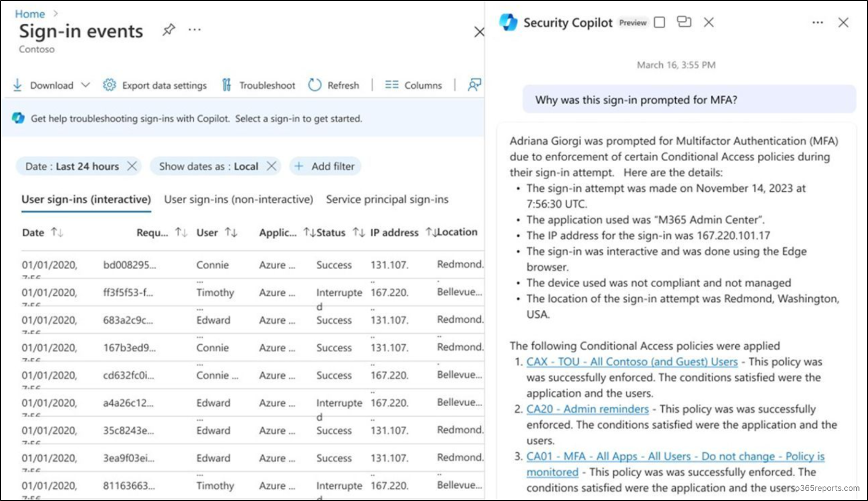Click request ID cd632fc0i in the table
The width and height of the screenshot is (868, 501).
tap(128, 375)
